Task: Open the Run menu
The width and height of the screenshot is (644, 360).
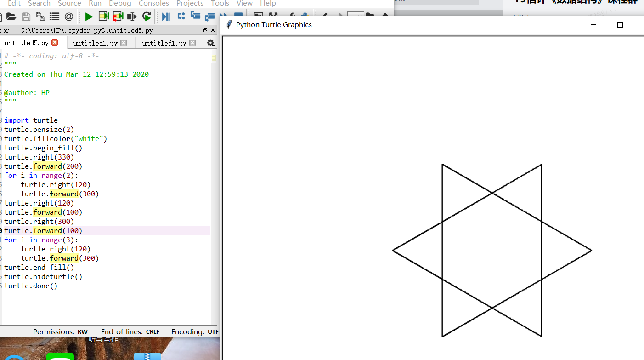Action: 95,3
